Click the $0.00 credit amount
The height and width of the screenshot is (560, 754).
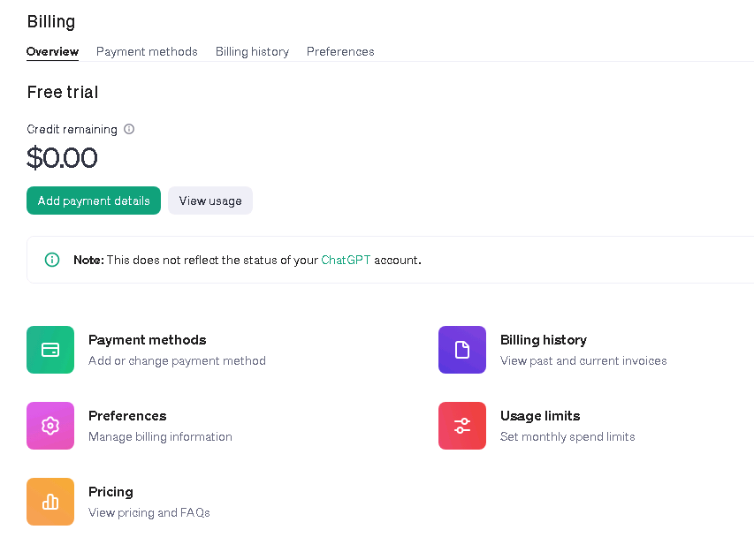62,158
